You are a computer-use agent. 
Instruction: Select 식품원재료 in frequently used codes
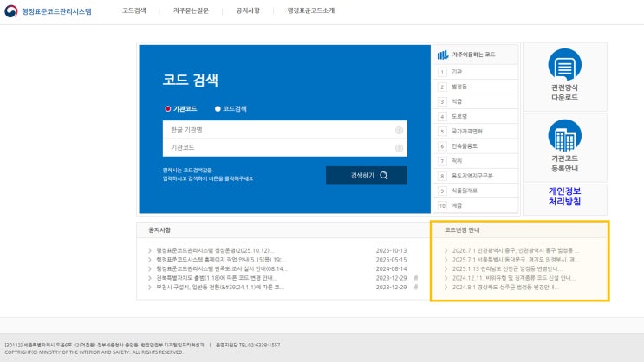point(465,191)
